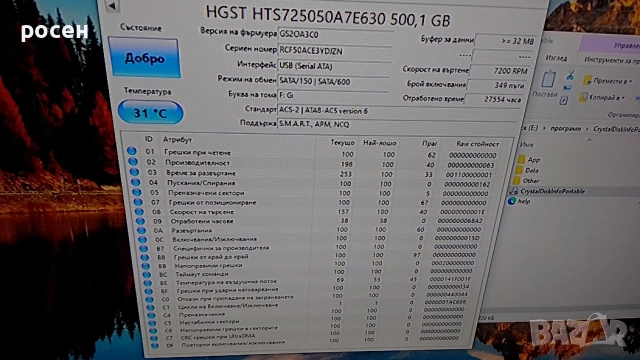Screen dimensions: 640x360
Task: Select the "Data" folder in Explorer
Action: point(527,170)
